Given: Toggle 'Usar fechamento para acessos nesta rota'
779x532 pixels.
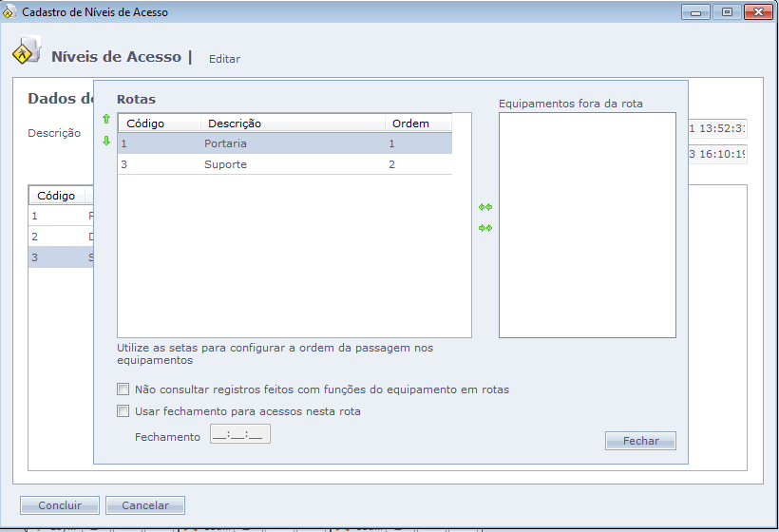Looking at the screenshot, I should 123,411.
